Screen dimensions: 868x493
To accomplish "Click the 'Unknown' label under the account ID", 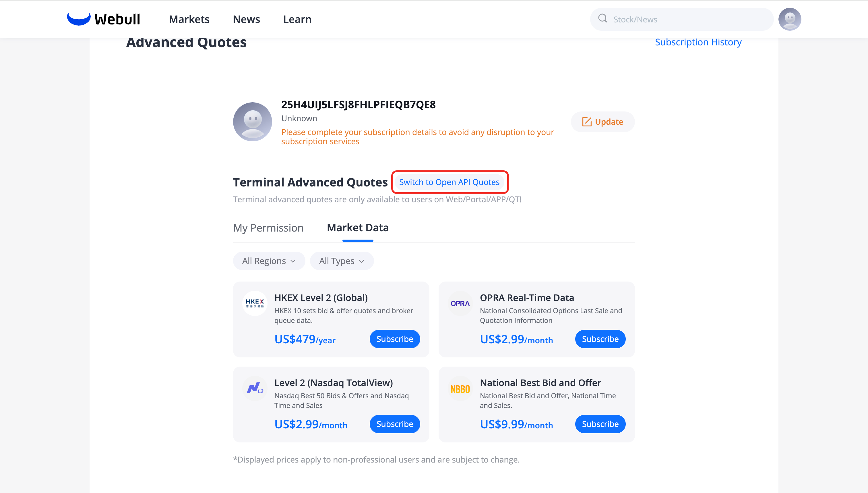I will coord(299,118).
